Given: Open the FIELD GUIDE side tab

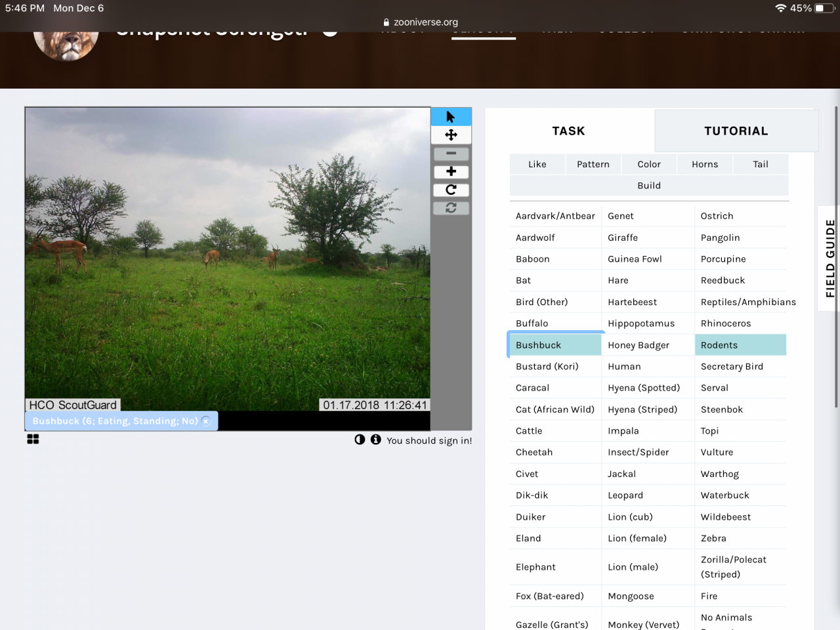Looking at the screenshot, I should click(x=829, y=258).
